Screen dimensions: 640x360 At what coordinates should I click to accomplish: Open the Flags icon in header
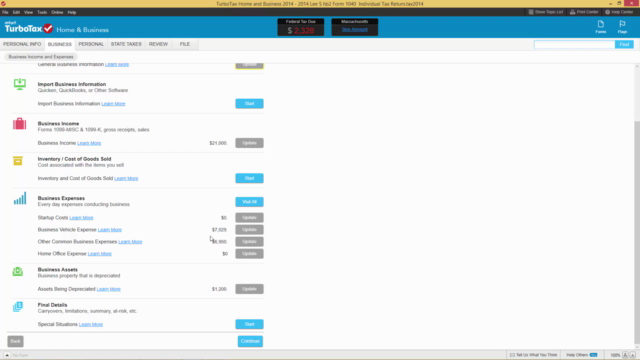point(622,27)
